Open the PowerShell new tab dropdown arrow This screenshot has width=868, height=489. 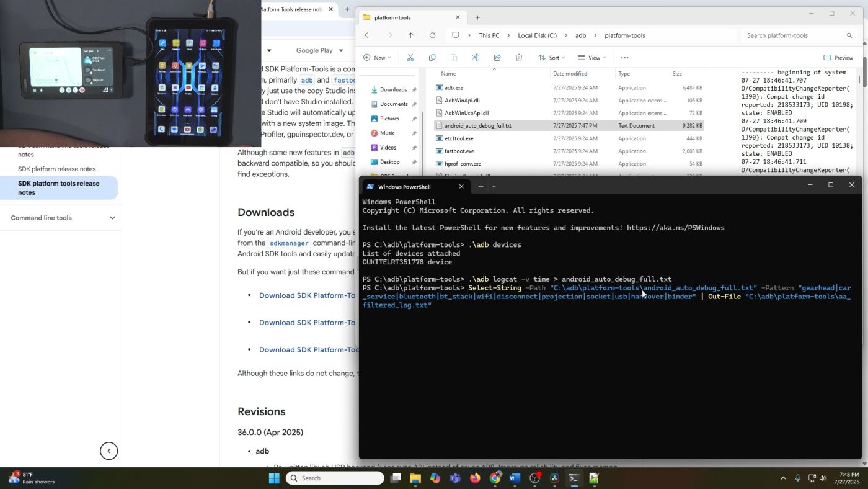click(x=494, y=187)
